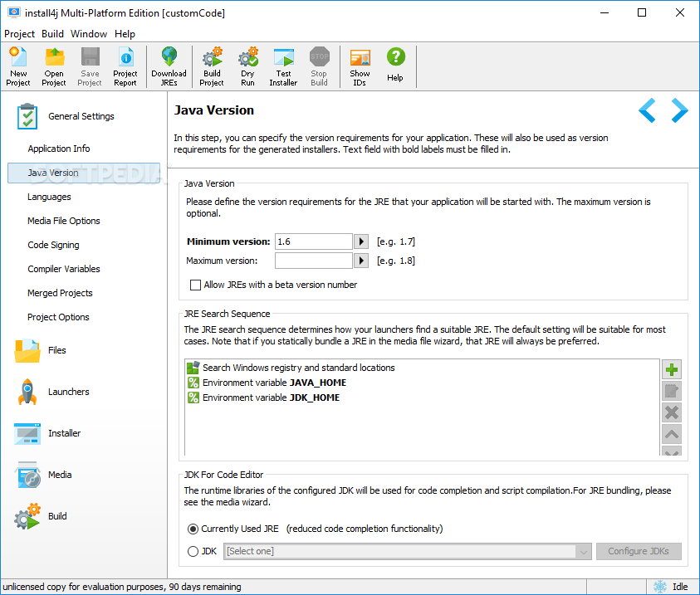This screenshot has width=700, height=595.
Task: Toggle Show IDs in toolbar
Action: (x=360, y=66)
